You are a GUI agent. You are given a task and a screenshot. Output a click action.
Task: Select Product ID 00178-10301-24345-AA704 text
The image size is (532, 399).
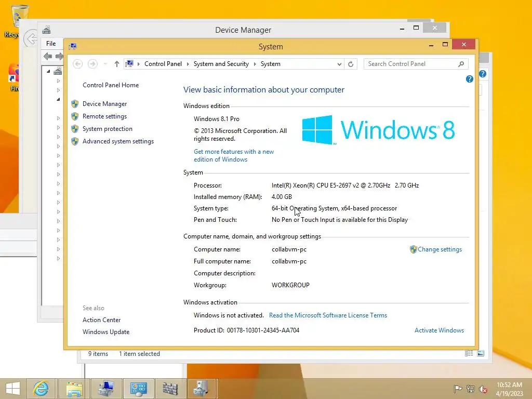pos(263,330)
